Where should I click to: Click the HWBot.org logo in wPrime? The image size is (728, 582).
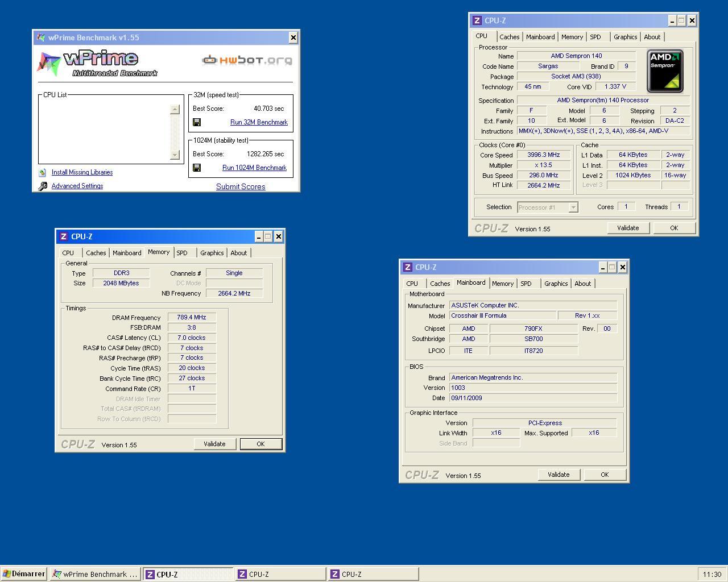[247, 60]
